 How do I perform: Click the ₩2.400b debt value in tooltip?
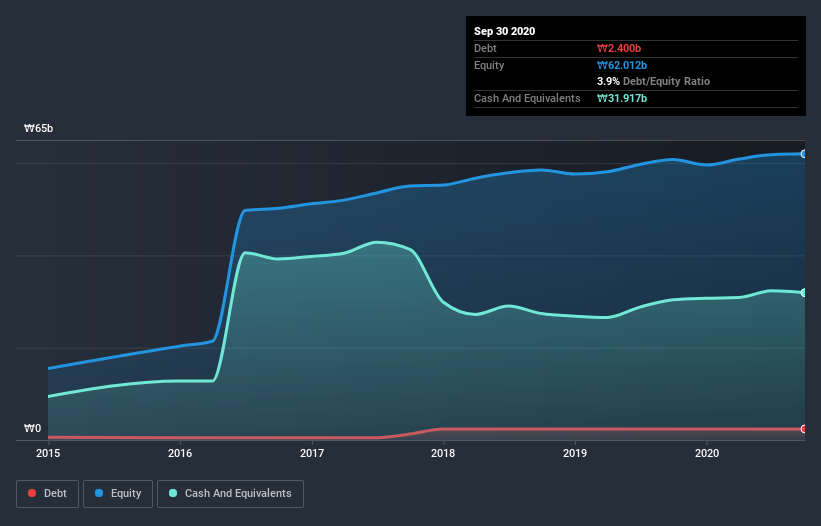pyautogui.click(x=619, y=49)
